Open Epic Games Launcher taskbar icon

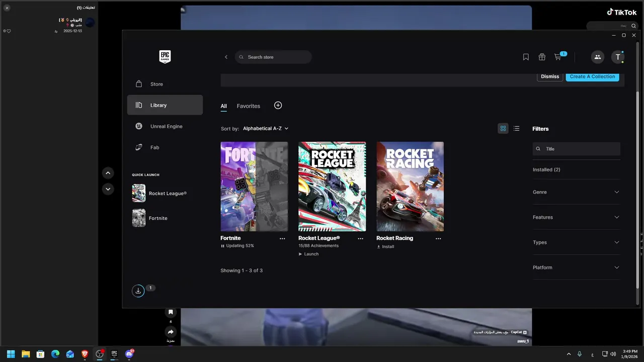114,354
